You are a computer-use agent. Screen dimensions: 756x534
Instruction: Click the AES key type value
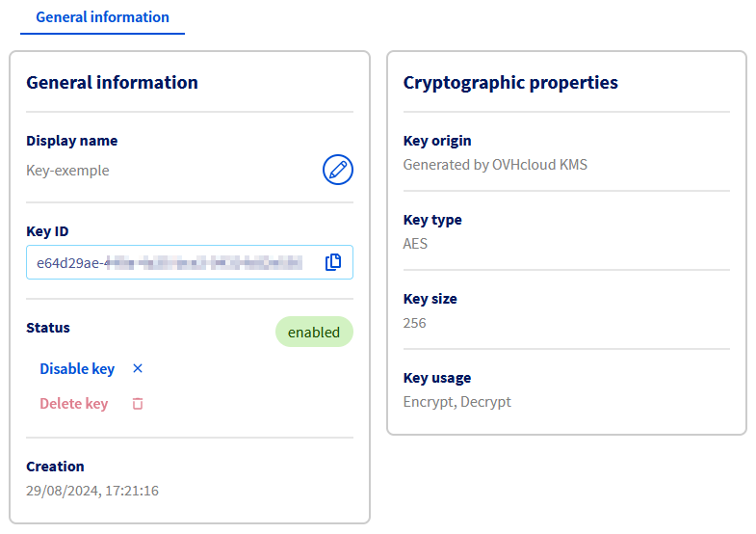pos(415,244)
